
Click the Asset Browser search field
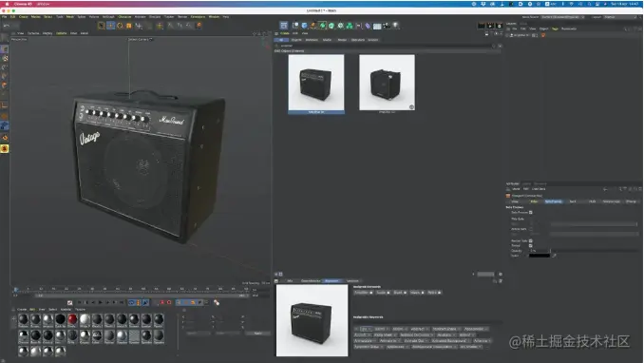386,46
